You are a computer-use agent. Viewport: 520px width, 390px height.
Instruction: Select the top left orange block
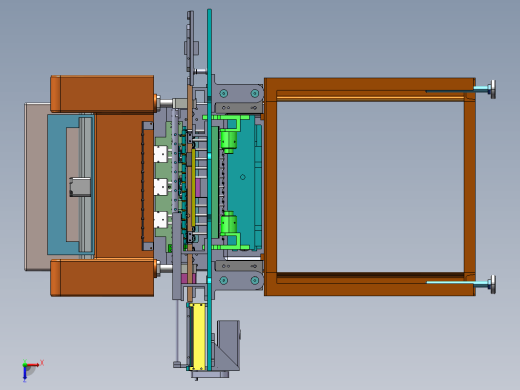click(x=102, y=94)
